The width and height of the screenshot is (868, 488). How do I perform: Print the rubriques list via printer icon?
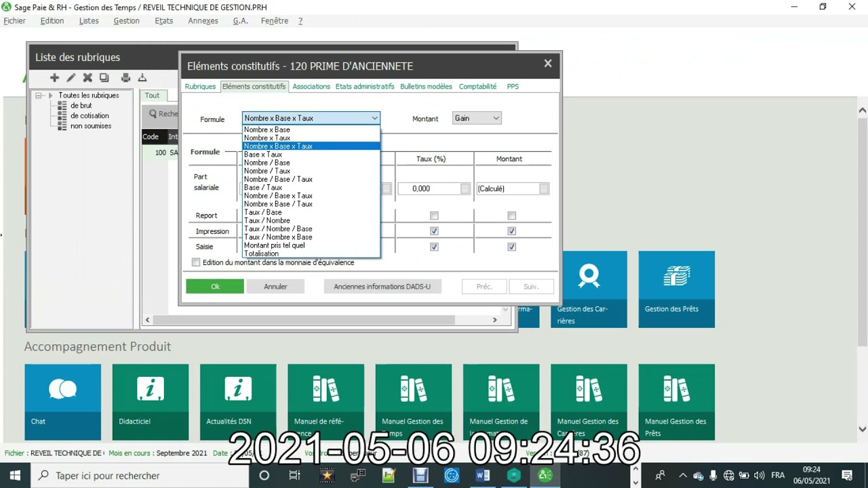click(125, 78)
